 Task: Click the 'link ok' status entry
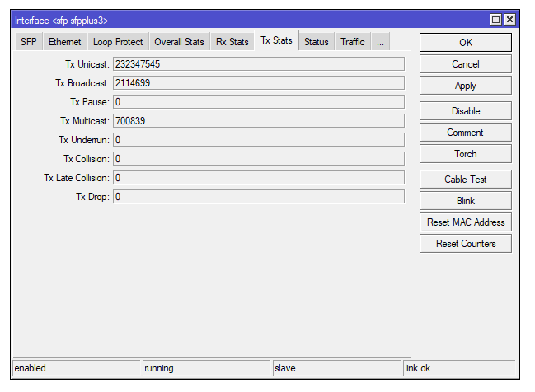(x=459, y=368)
